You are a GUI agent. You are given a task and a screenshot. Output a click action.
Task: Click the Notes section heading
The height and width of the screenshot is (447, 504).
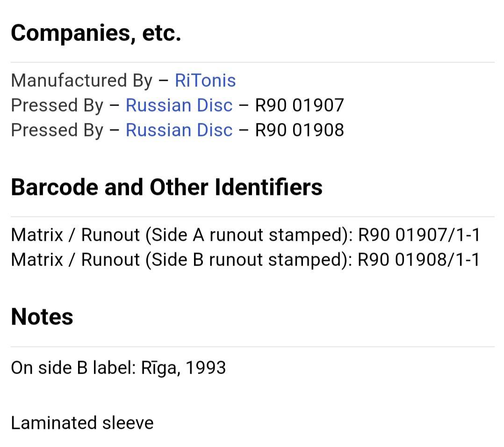click(42, 317)
